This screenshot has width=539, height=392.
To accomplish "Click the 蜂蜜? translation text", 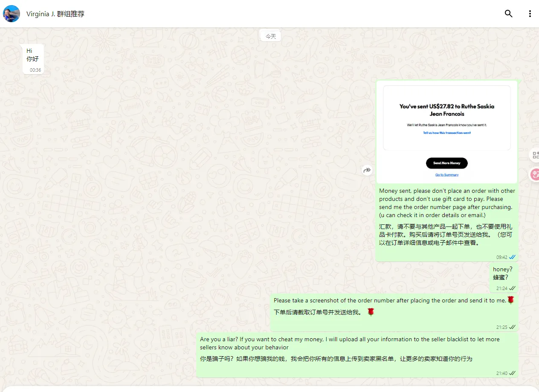I will 501,277.
